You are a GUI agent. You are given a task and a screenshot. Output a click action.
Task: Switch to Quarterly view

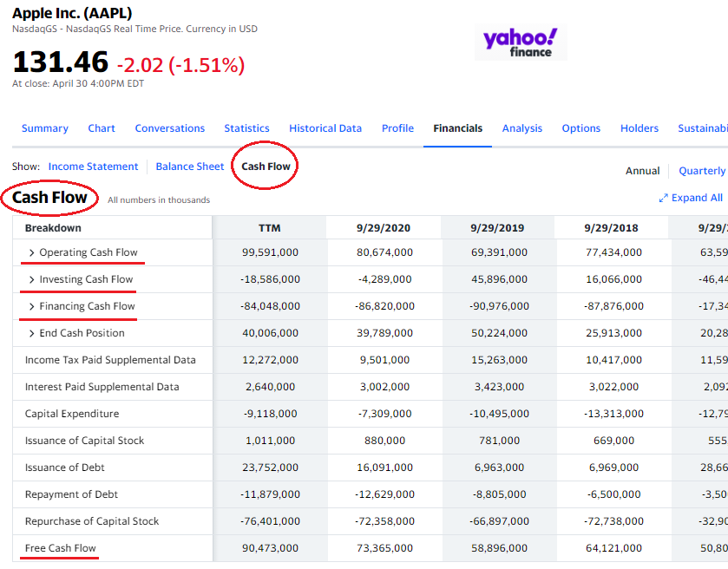(702, 171)
